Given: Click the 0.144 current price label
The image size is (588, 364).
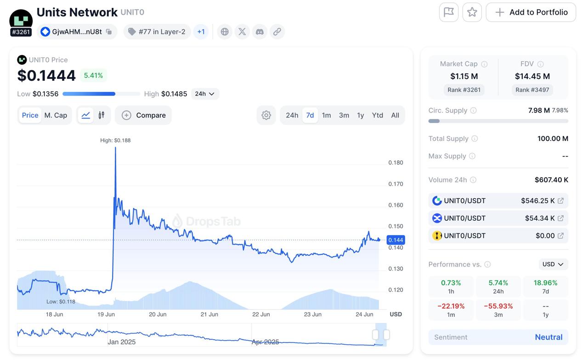Looking at the screenshot, I should [x=396, y=240].
